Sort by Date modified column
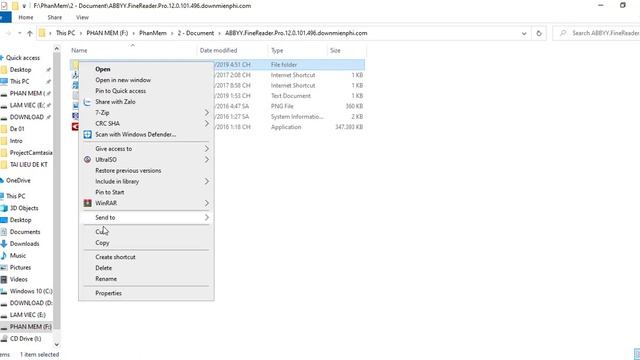The width and height of the screenshot is (640, 360). [218, 51]
